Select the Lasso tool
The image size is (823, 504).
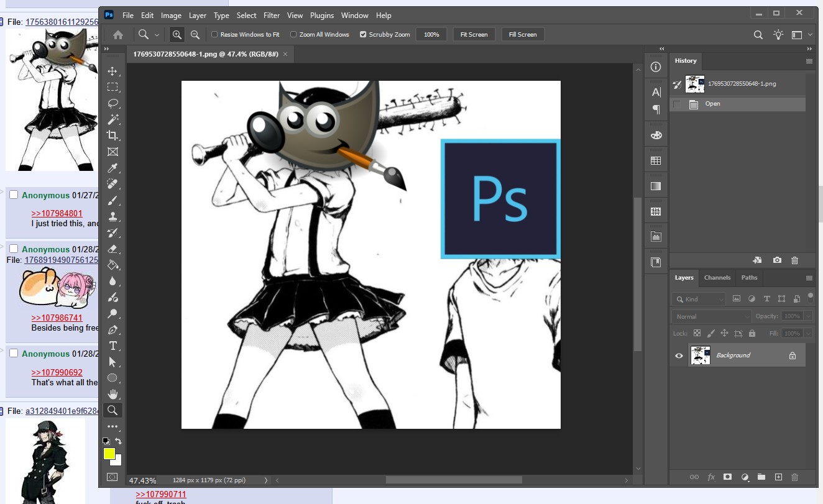pyautogui.click(x=113, y=103)
